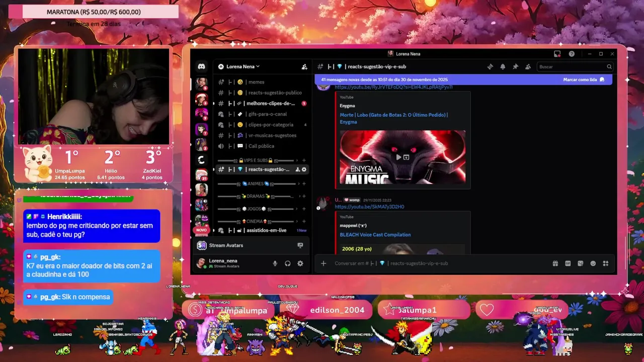The height and width of the screenshot is (362, 644).
Task: Click the MARATONA goal progress bar
Action: tap(94, 12)
